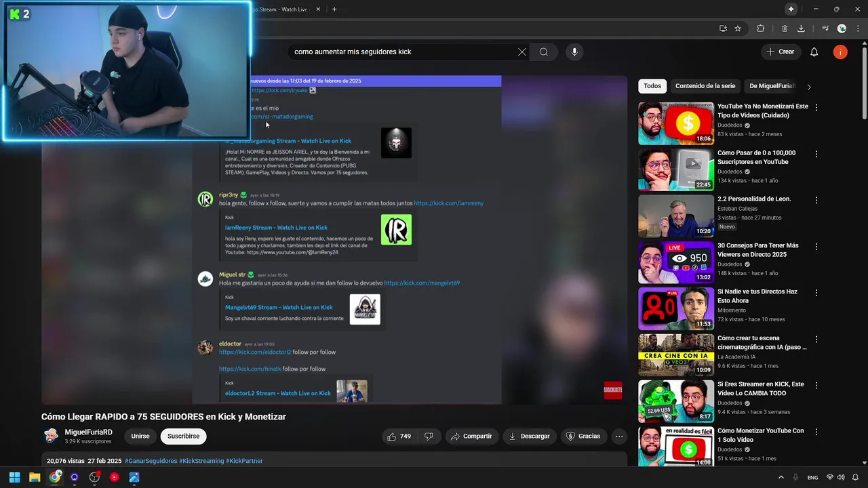Like the video with thumbs up

tap(399, 436)
